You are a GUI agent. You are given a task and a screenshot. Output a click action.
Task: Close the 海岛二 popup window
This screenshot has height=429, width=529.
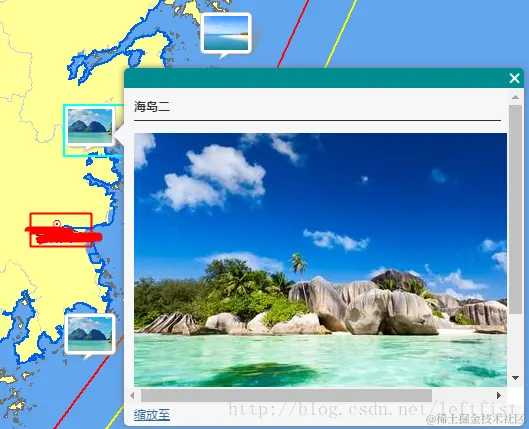514,78
